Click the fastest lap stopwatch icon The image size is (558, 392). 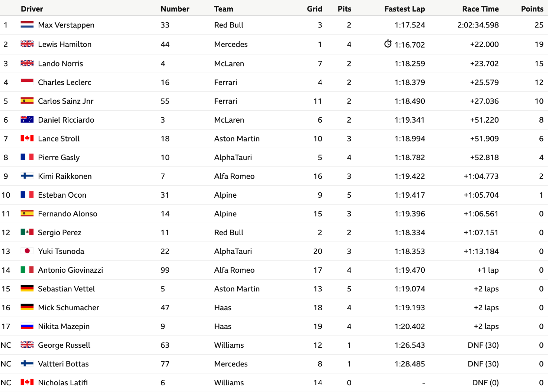(388, 44)
